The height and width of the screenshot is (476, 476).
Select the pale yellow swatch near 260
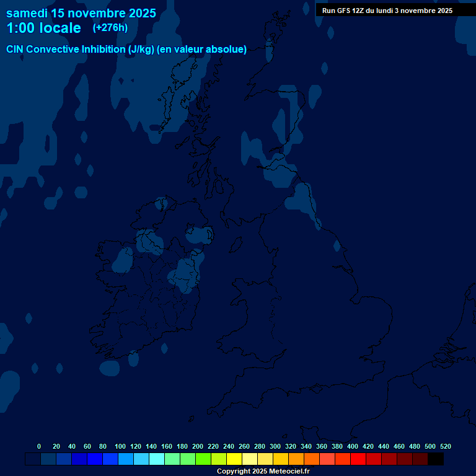click(250, 459)
